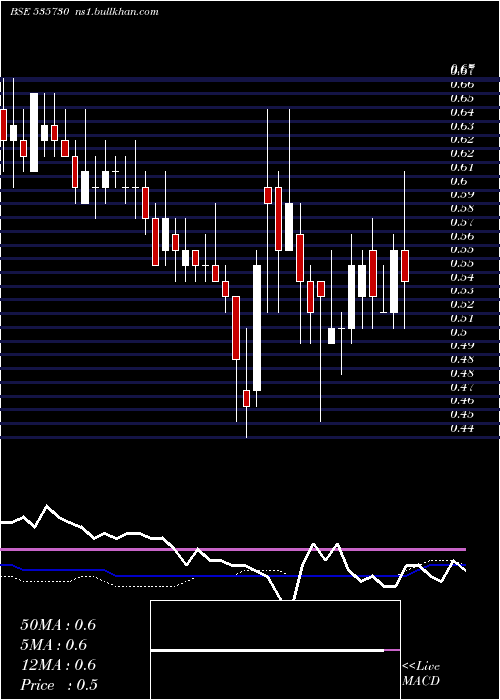Click the 0.64 price axis label
Image resolution: width=500 pixels, height=700 pixels.
[462, 112]
